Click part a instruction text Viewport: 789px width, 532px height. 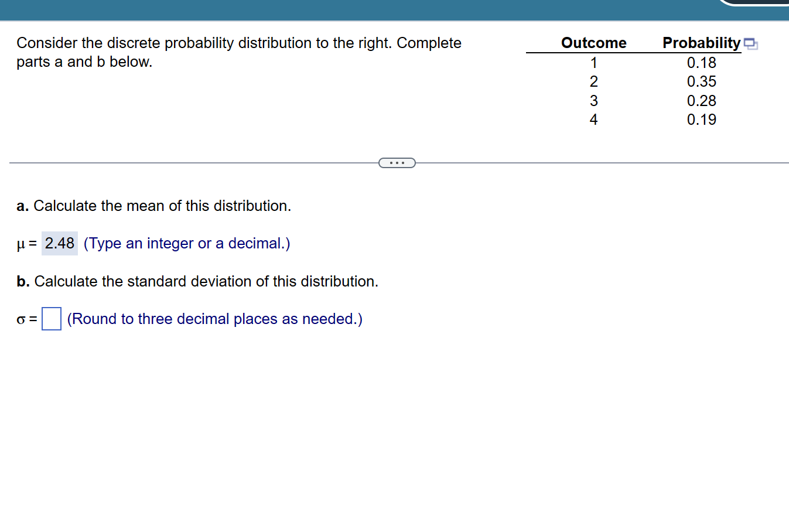pos(153,206)
